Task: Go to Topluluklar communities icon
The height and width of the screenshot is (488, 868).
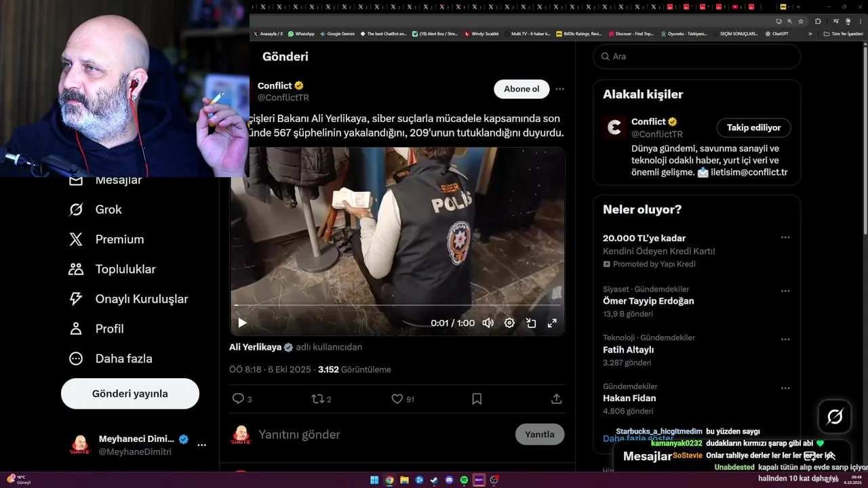Action: pos(76,269)
